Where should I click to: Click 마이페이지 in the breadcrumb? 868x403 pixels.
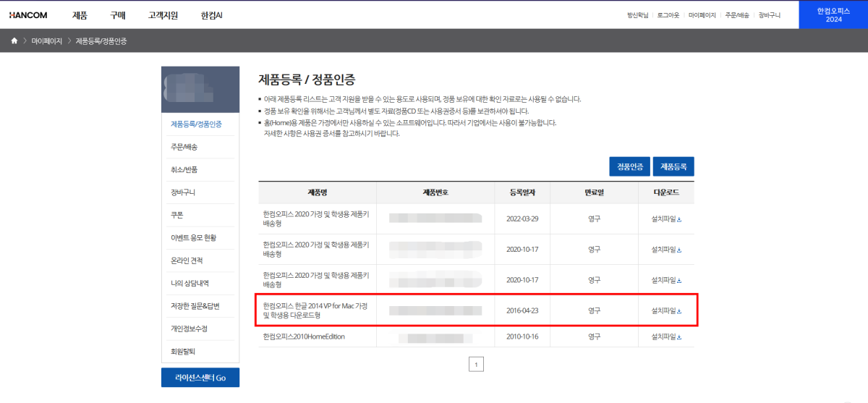point(46,41)
